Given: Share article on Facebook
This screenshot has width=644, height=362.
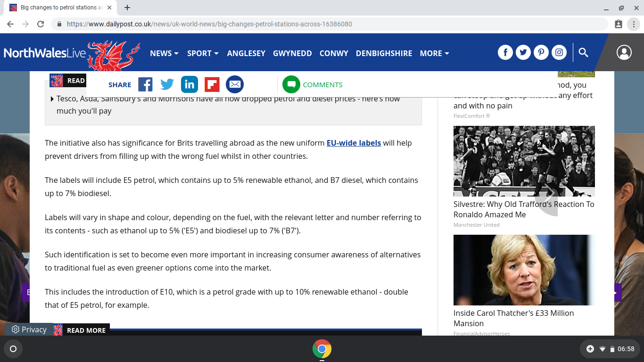Looking at the screenshot, I should point(145,85).
